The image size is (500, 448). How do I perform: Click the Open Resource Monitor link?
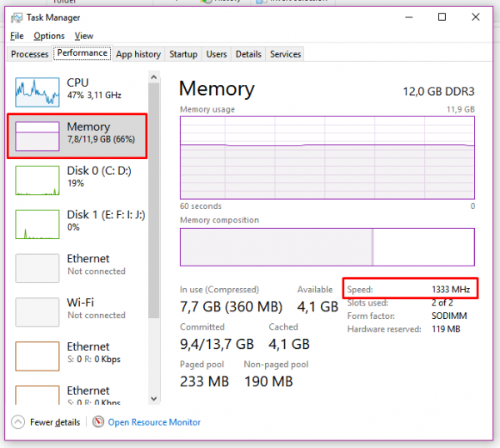(154, 422)
